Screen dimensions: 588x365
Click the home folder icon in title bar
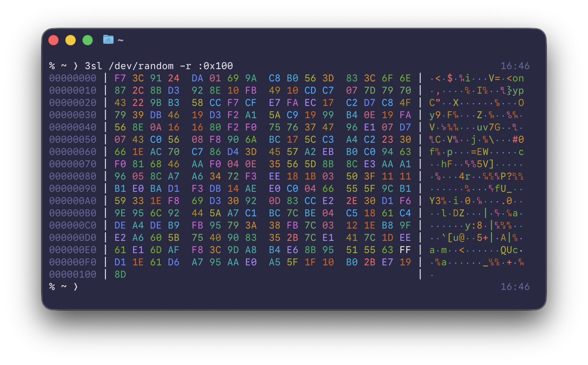[x=108, y=39]
